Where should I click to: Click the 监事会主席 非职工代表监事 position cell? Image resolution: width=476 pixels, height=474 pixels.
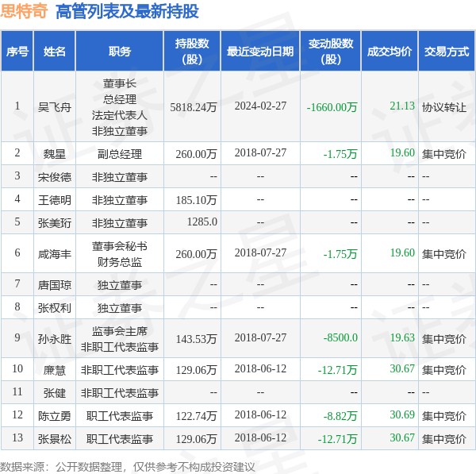(120, 338)
